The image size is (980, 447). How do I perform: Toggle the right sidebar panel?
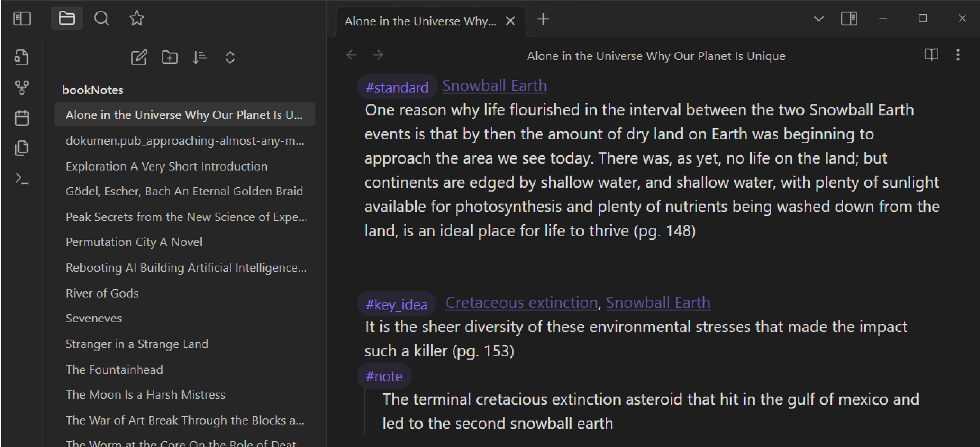(x=849, y=18)
